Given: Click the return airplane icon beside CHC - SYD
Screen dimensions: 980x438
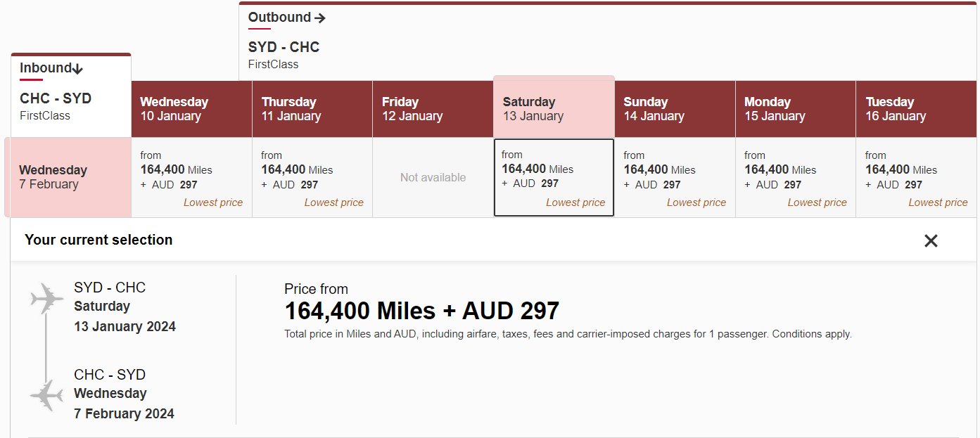Looking at the screenshot, I should pyautogui.click(x=47, y=395).
